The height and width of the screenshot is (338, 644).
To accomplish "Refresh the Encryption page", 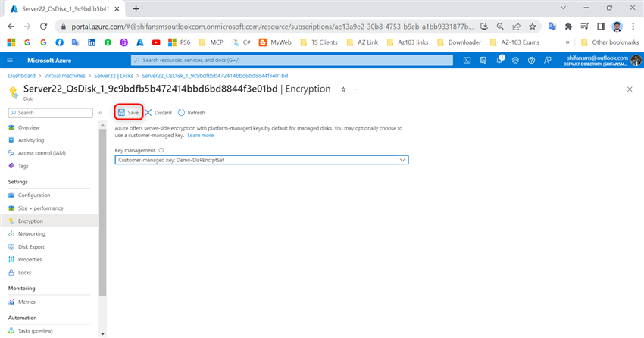I will pos(192,112).
